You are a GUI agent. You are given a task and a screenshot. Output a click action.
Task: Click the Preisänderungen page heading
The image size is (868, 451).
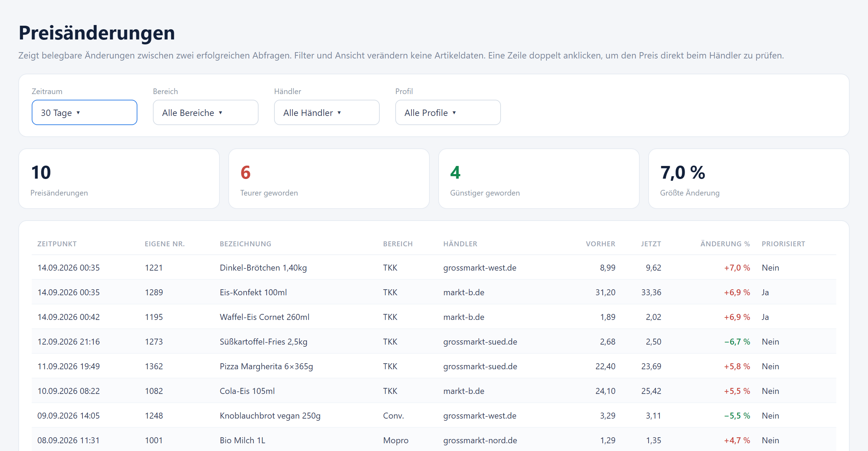[x=97, y=33]
